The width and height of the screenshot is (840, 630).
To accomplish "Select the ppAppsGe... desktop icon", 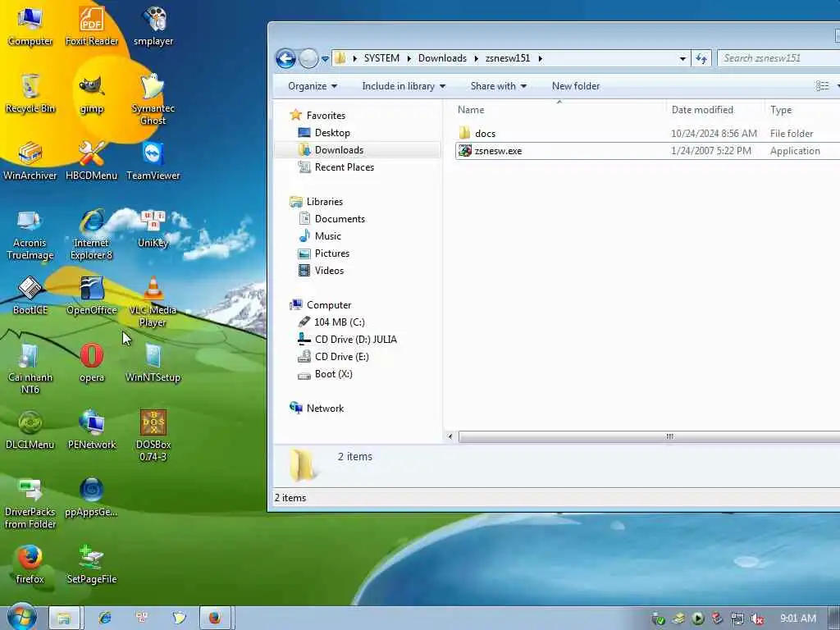I will (92, 497).
